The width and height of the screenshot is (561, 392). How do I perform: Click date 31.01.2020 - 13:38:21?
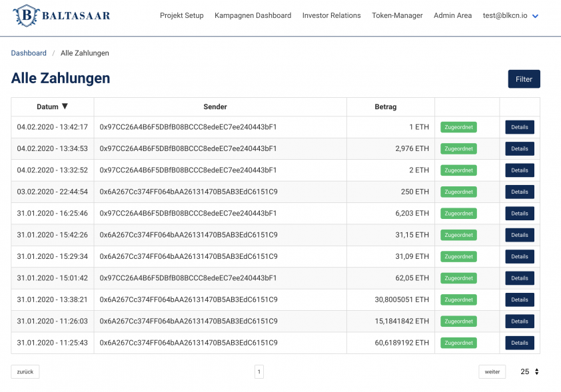click(52, 299)
